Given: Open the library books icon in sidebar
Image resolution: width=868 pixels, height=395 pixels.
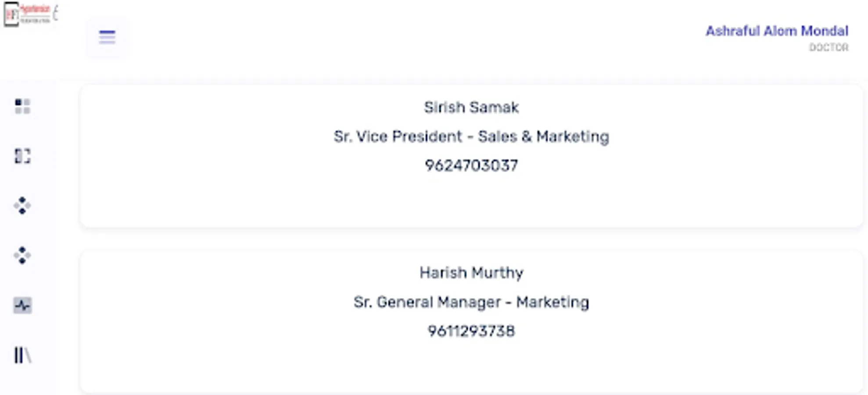Looking at the screenshot, I should tap(22, 355).
